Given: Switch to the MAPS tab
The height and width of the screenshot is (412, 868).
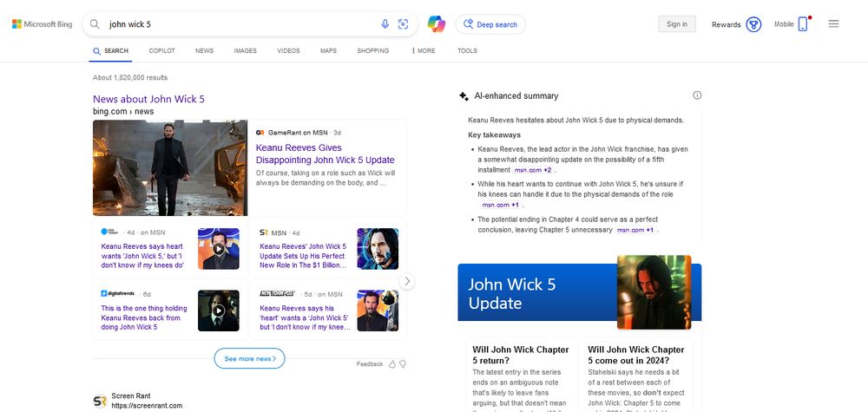Looking at the screenshot, I should [x=328, y=51].
